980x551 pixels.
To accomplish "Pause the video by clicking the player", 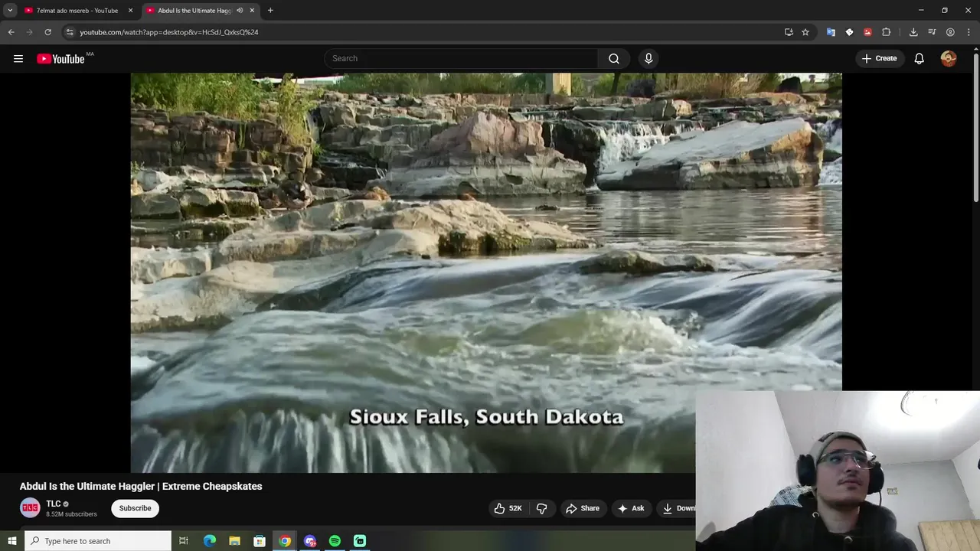I will click(486, 272).
